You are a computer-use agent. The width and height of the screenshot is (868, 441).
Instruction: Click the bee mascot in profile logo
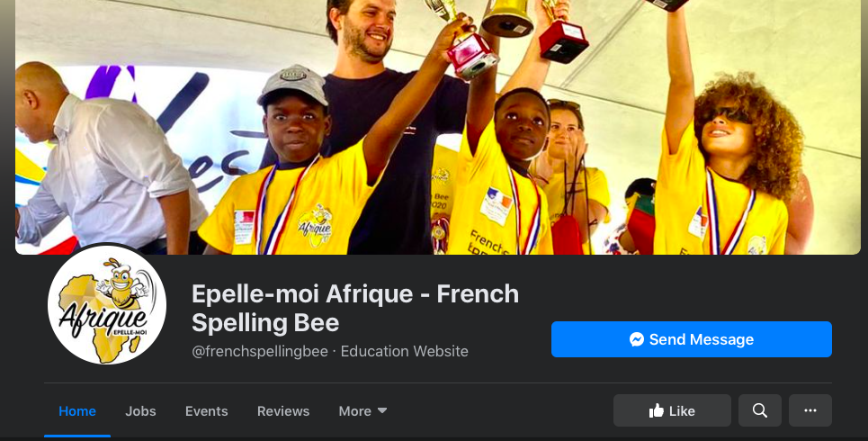pyautogui.click(x=123, y=281)
